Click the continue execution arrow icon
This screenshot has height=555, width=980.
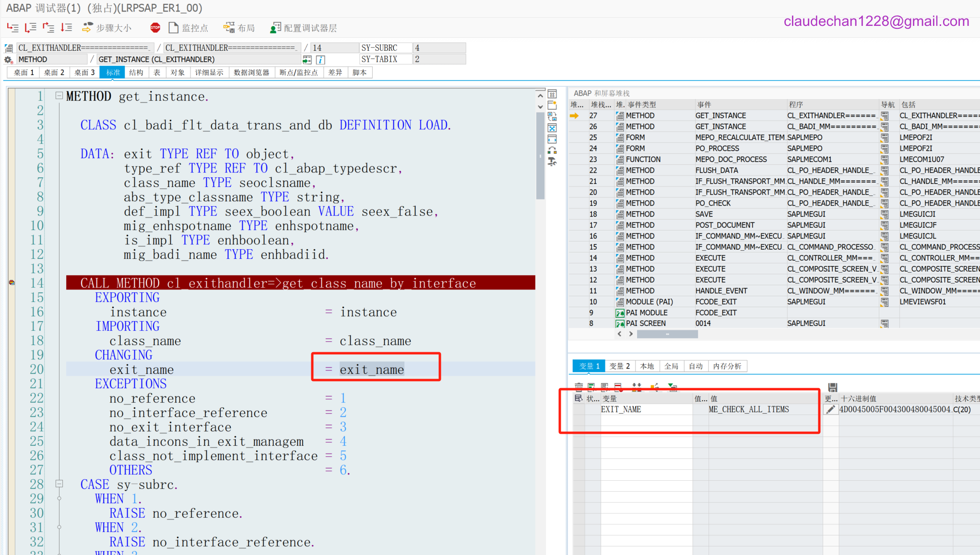(x=67, y=28)
